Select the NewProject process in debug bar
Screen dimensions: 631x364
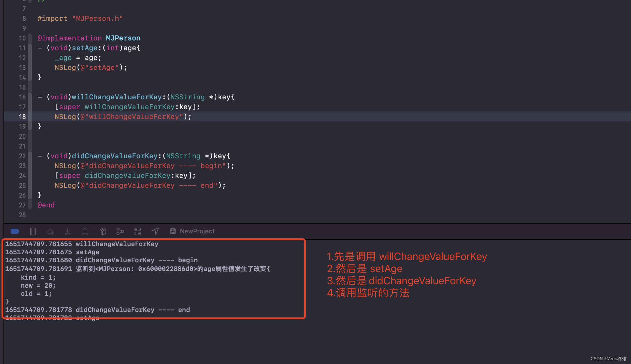pyautogui.click(x=197, y=231)
